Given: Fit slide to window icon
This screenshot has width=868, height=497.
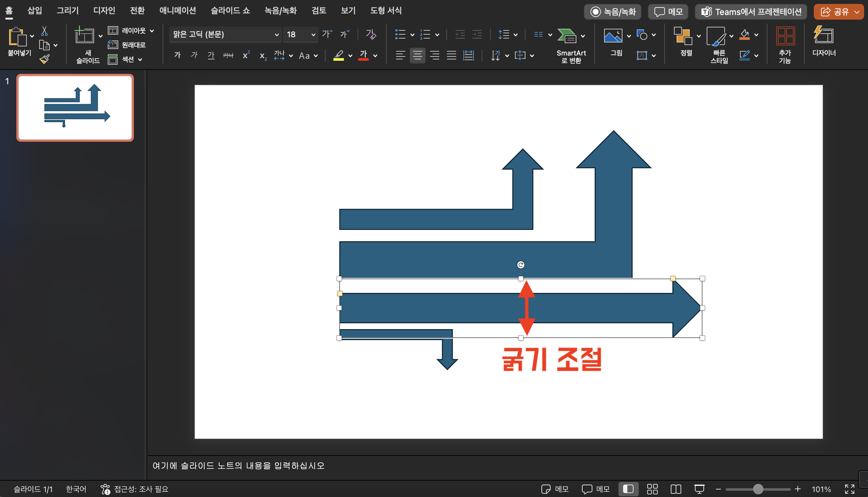Looking at the screenshot, I should 850,489.
